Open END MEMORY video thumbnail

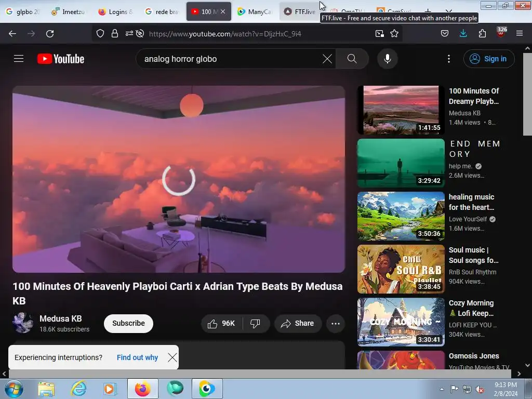click(x=401, y=163)
